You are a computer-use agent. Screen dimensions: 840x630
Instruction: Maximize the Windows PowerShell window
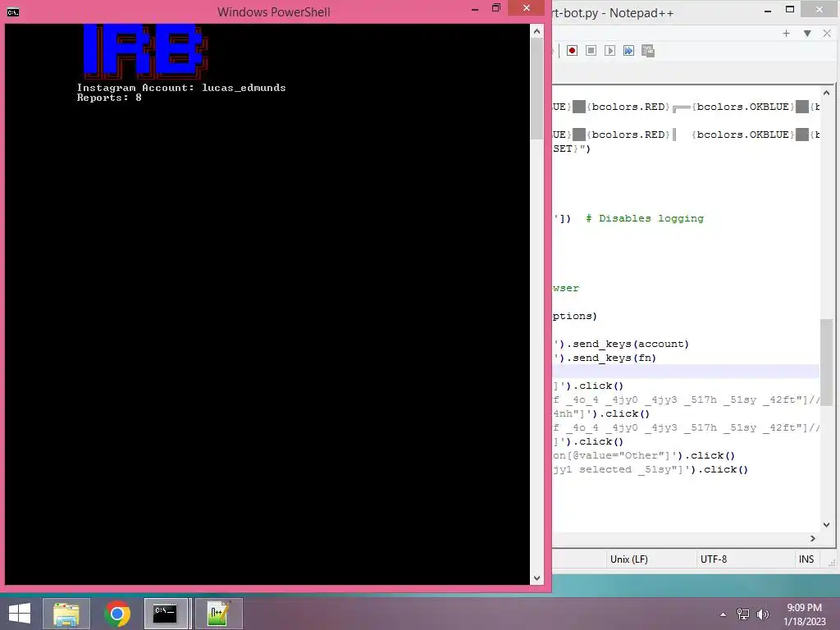tap(496, 8)
